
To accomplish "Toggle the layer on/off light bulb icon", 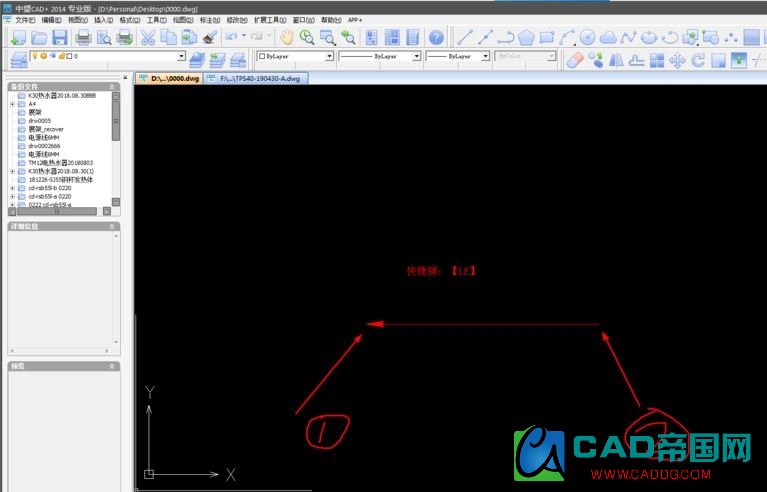I will pos(35,56).
